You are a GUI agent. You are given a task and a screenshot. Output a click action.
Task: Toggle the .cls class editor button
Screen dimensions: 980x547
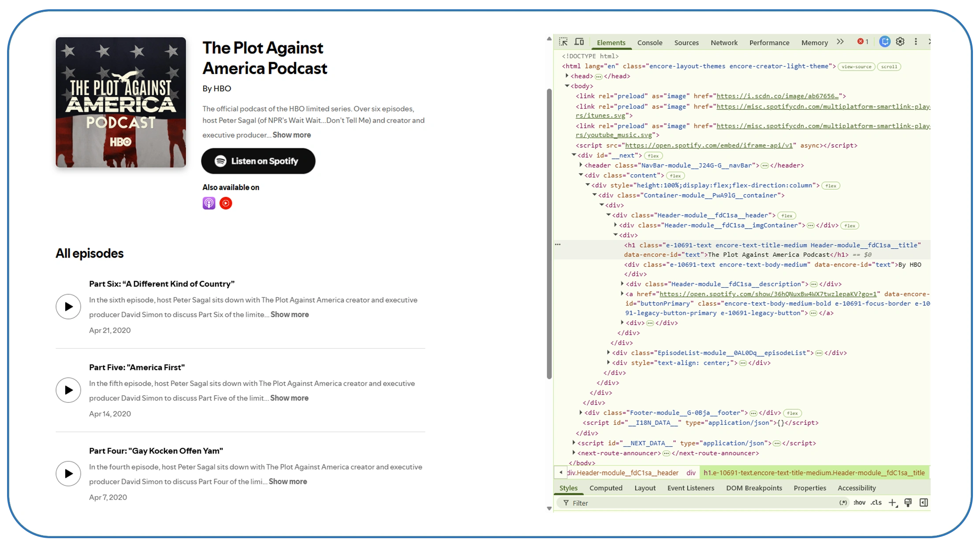[x=876, y=503]
